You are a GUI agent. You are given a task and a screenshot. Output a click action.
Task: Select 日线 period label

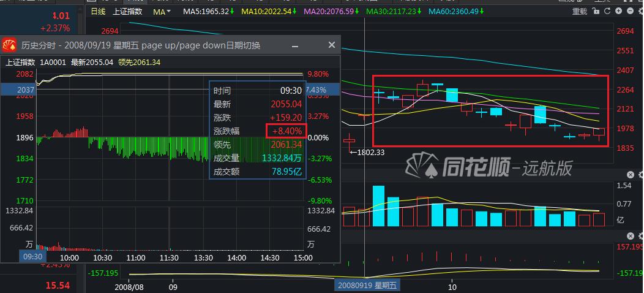click(x=98, y=12)
